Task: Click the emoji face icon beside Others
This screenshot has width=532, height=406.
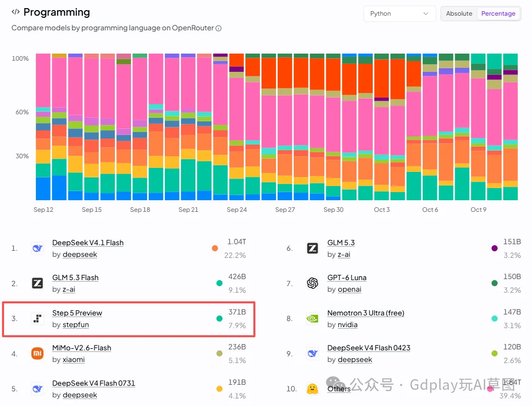Action: point(313,389)
